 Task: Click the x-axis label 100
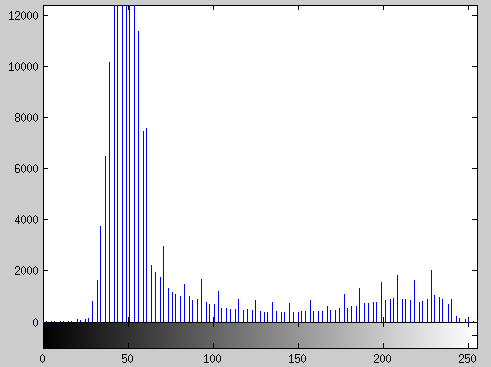coord(213,359)
